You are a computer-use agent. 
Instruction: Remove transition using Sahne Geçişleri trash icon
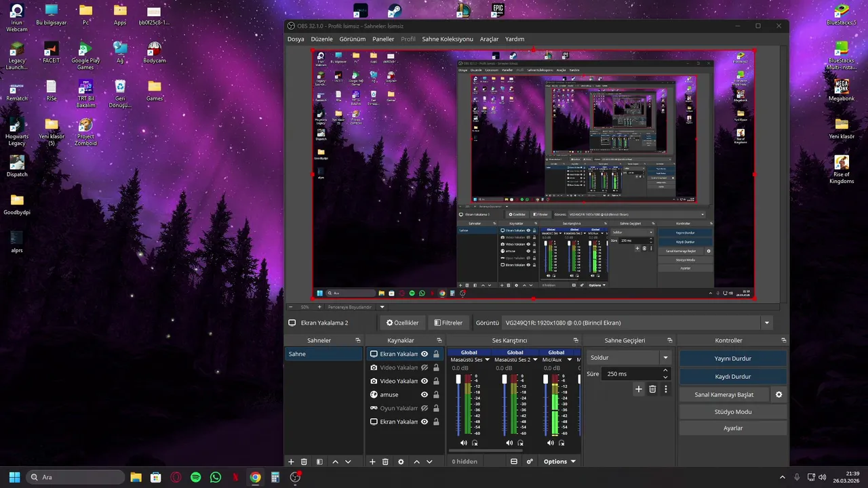(x=652, y=389)
